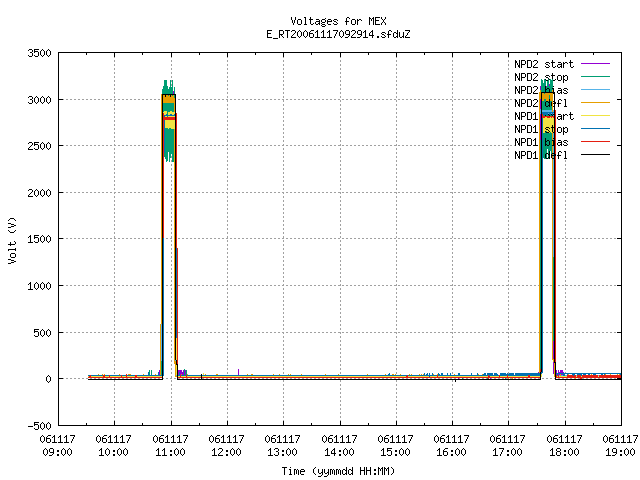Click the 'NPD1 stop' legend label
This screenshot has width=640, height=480.
pyautogui.click(x=541, y=129)
